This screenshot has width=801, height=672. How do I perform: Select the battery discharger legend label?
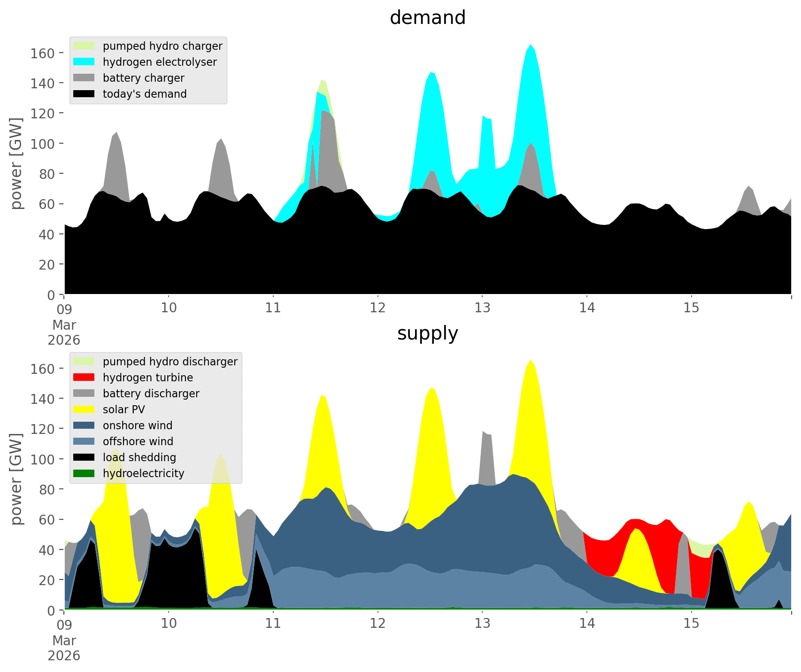click(x=151, y=394)
